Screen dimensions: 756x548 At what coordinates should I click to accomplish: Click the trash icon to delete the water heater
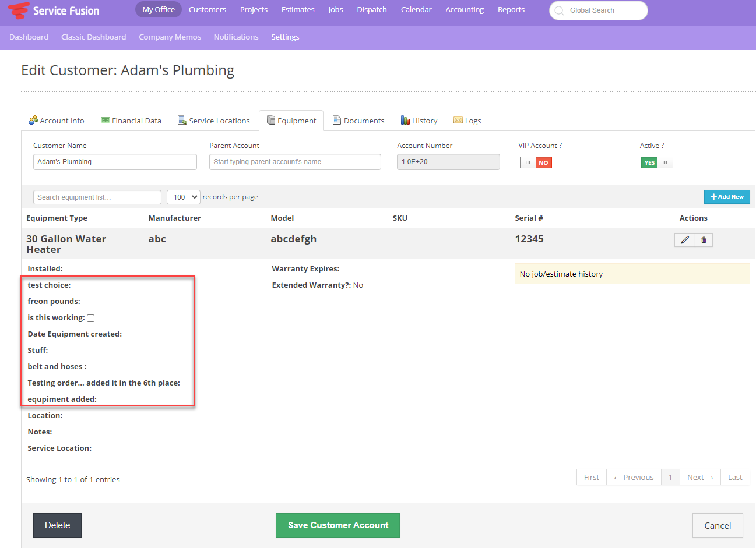click(704, 240)
